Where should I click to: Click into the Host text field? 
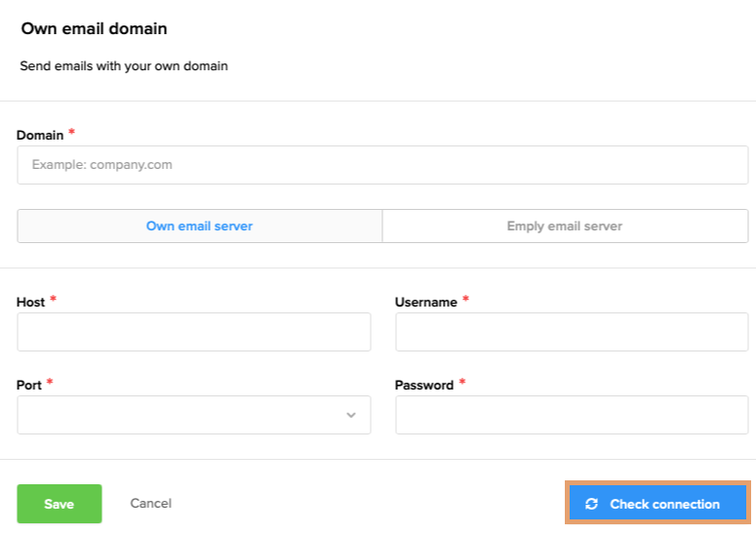193,332
